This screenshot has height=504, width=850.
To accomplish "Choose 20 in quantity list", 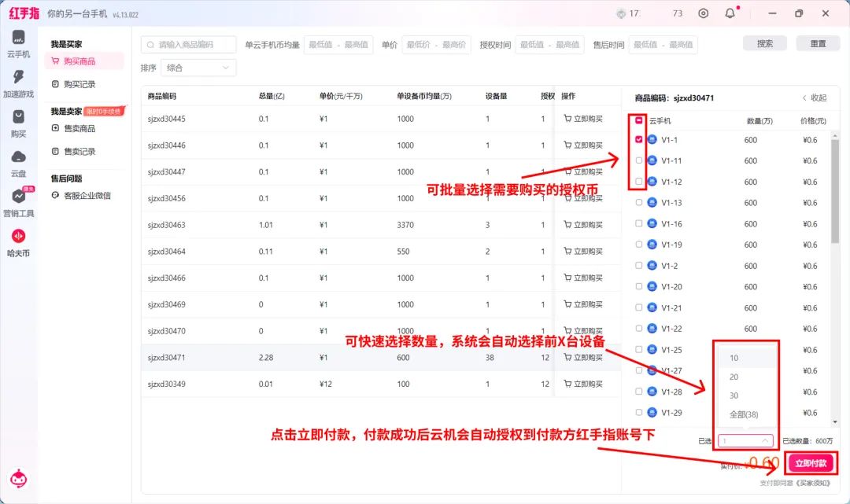I will coord(746,377).
